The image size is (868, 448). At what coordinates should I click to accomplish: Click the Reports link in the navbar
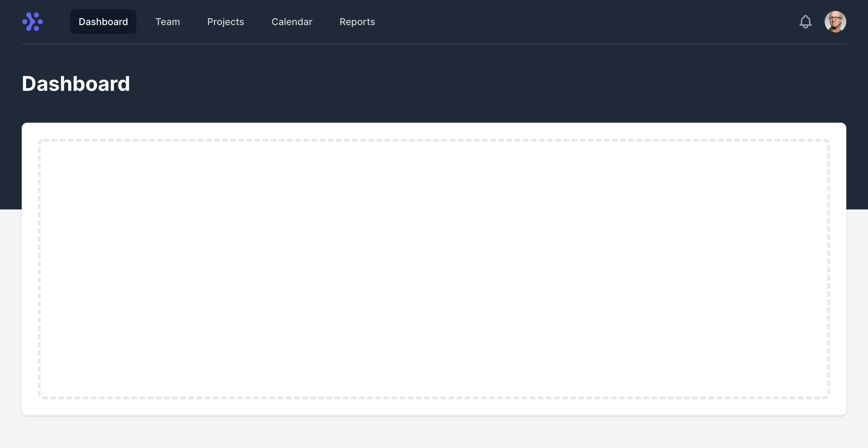(x=357, y=22)
